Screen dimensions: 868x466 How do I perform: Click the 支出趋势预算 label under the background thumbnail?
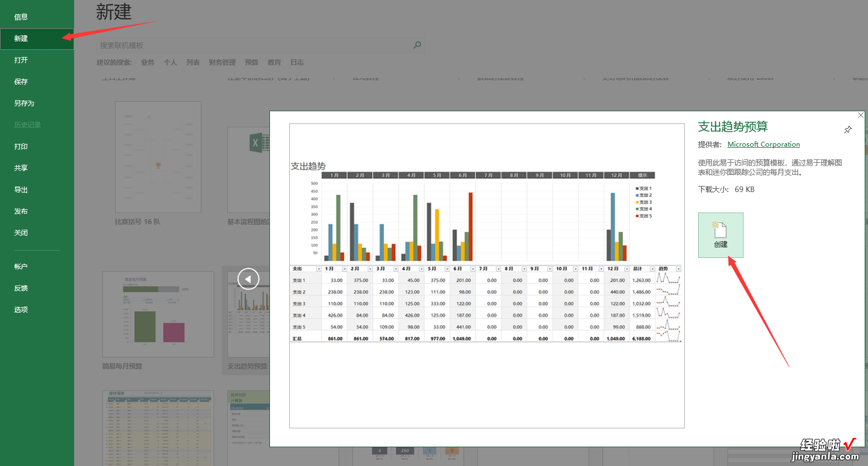pos(247,366)
